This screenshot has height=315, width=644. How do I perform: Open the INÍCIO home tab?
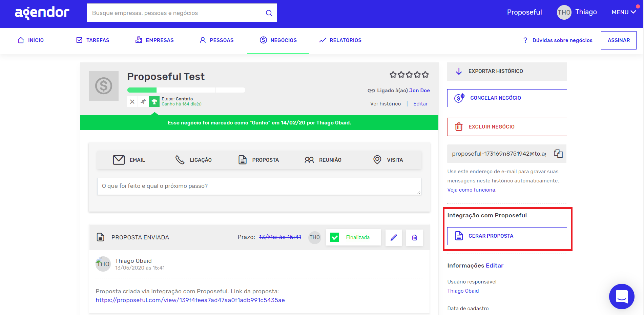tap(30, 40)
